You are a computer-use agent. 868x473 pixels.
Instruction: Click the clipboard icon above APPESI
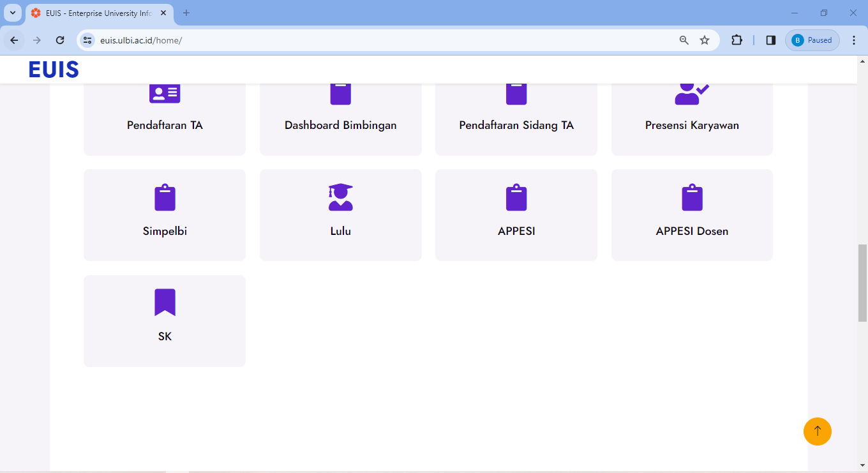click(516, 197)
